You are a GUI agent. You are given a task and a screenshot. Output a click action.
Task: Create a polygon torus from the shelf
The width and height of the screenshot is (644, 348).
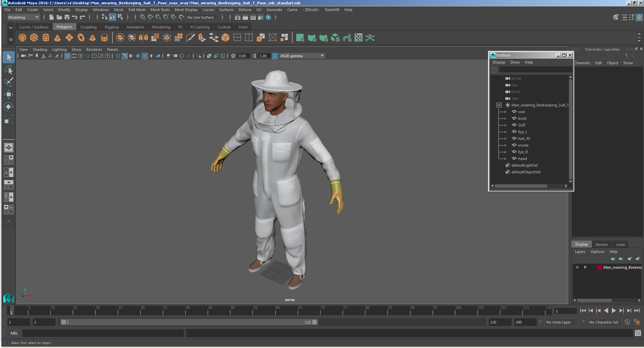[x=81, y=38]
